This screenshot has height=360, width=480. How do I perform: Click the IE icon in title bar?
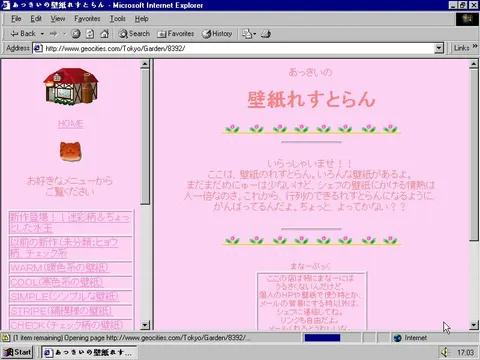[x=6, y=5]
